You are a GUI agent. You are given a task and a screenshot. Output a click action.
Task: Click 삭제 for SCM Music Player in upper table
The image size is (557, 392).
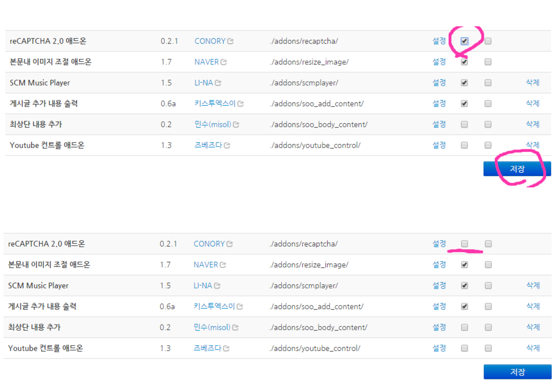point(533,83)
